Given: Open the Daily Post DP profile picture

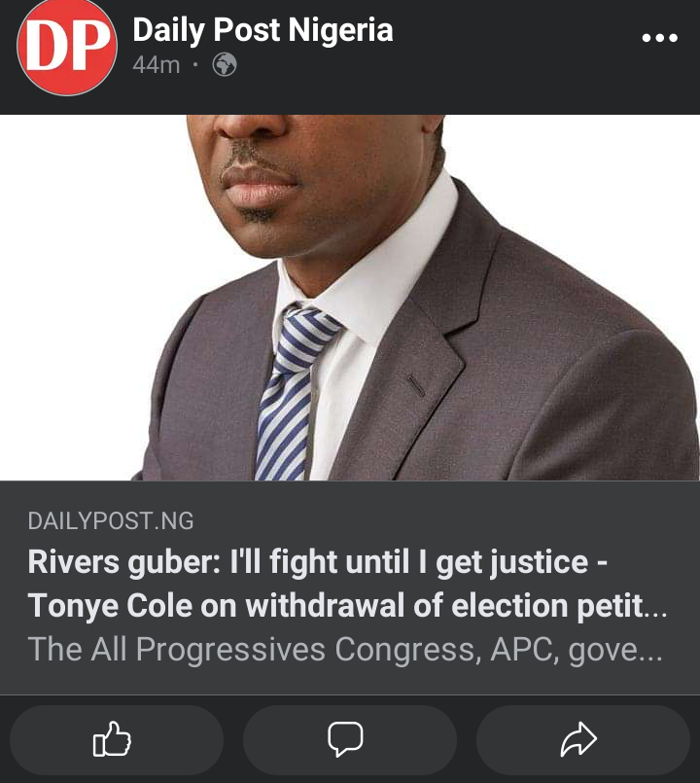Looking at the screenshot, I should tap(67, 47).
